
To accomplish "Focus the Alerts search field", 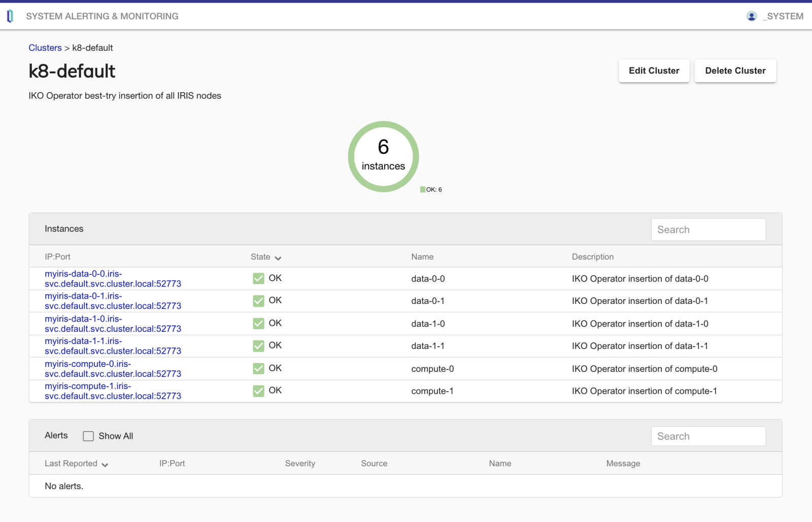I will (708, 436).
